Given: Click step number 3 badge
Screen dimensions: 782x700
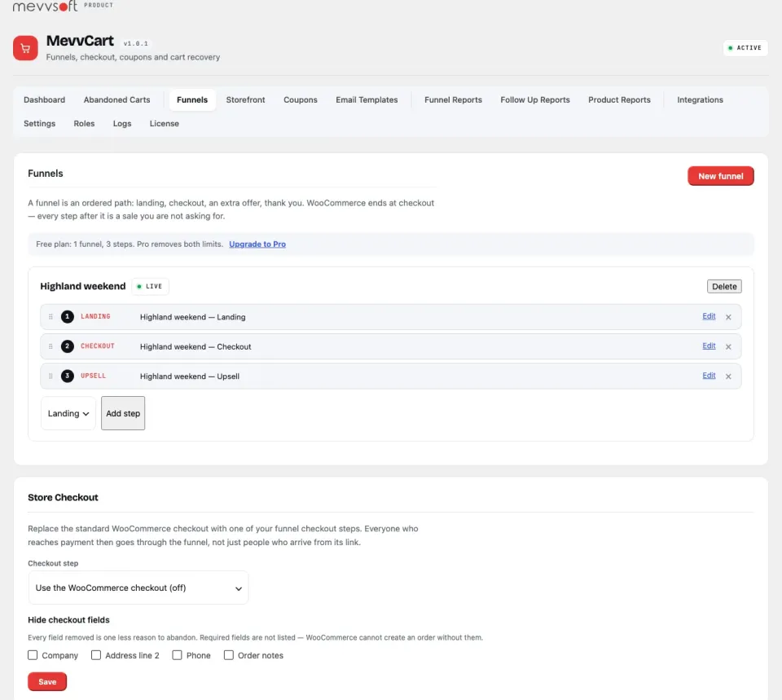Looking at the screenshot, I should coord(68,376).
